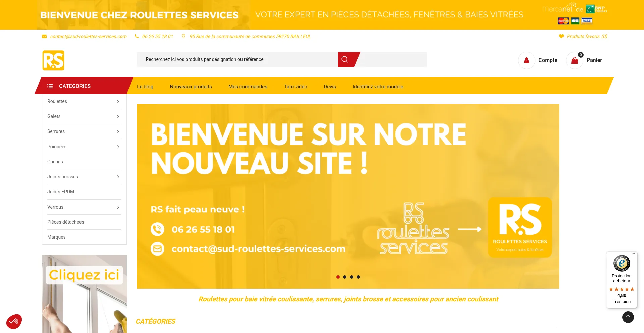644x333 pixels.
Task: Open the Pièces détachées category
Action: [x=66, y=222]
